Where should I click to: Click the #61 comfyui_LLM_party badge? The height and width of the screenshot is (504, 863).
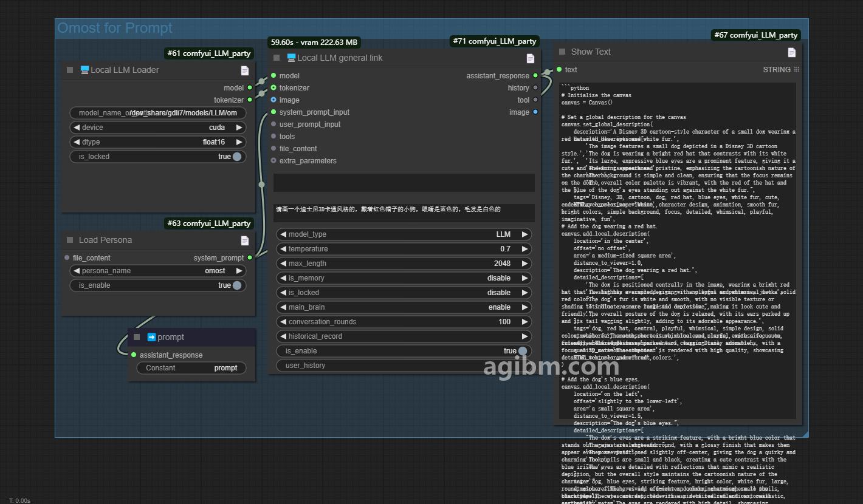[209, 53]
